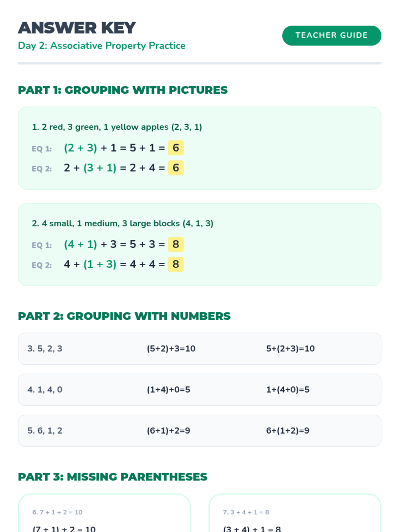Viewport: 399px width, 532px height.
Task: Click the highlighted 8 in blocks EQ 2
Action: (176, 264)
